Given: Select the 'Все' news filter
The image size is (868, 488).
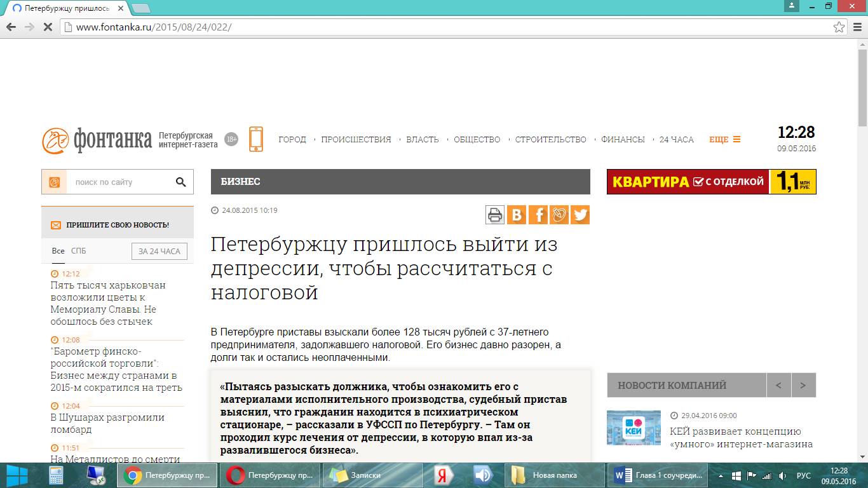Looking at the screenshot, I should click(58, 251).
